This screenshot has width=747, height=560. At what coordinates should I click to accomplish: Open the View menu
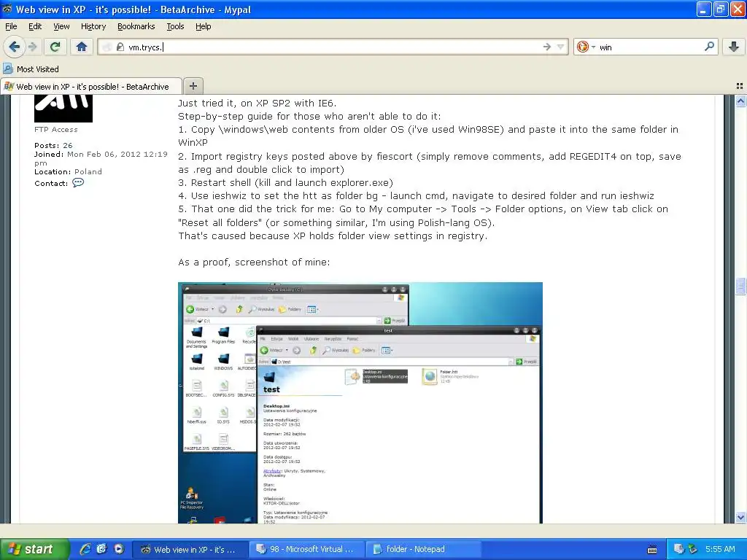coord(61,26)
